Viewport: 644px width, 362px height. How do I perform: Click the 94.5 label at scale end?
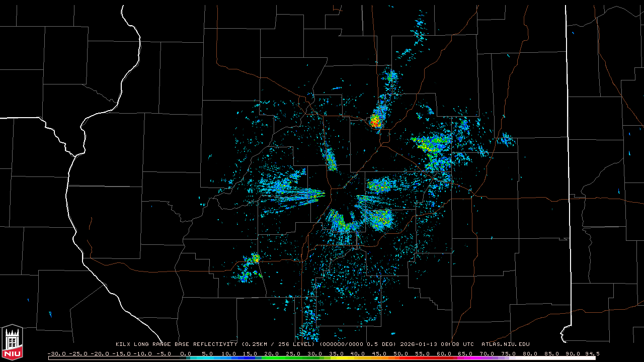point(592,353)
